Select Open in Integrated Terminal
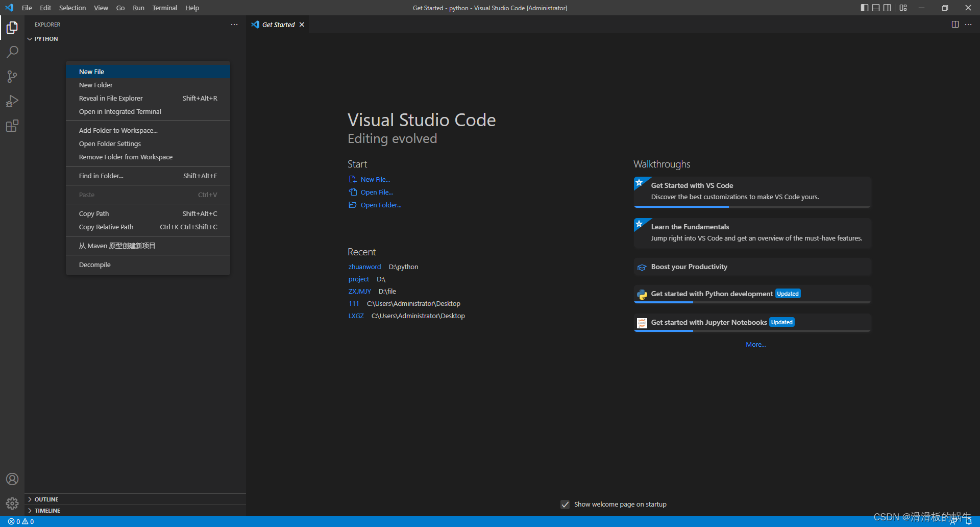980x527 pixels. tap(148, 112)
